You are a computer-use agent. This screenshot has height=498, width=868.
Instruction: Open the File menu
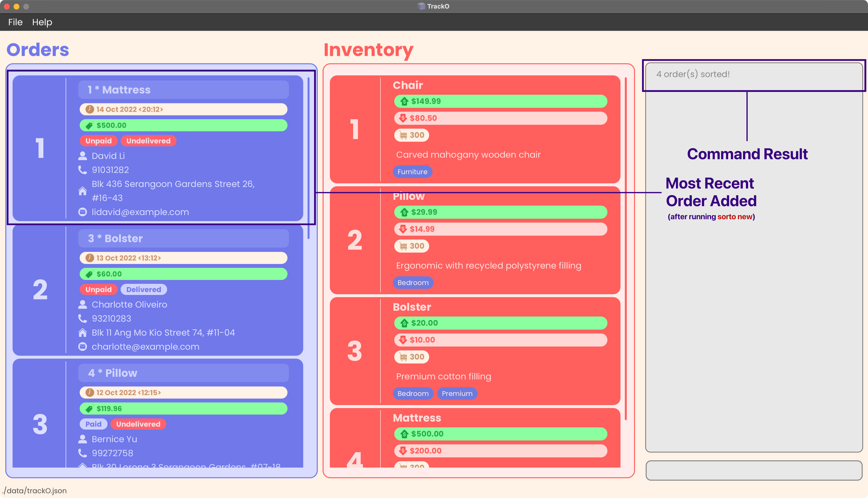15,22
